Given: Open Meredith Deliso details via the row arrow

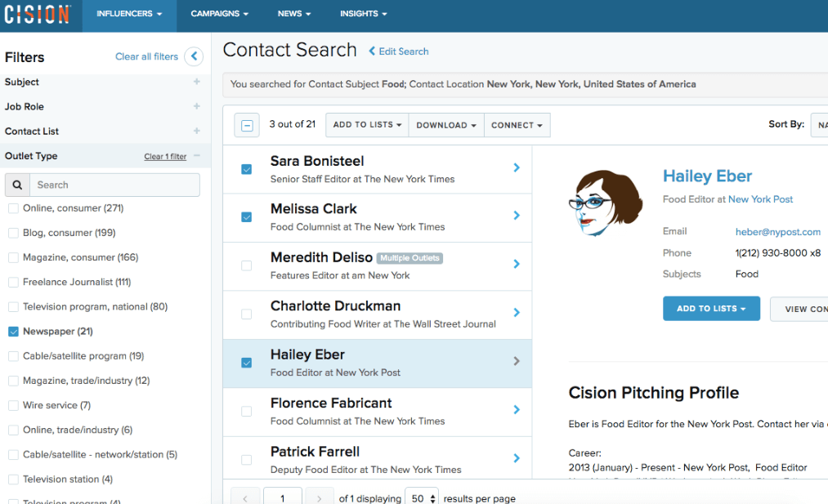Looking at the screenshot, I should tap(517, 264).
